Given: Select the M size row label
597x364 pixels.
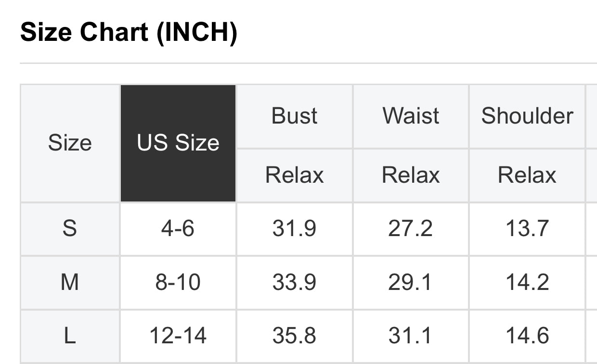Looking at the screenshot, I should click(70, 282).
